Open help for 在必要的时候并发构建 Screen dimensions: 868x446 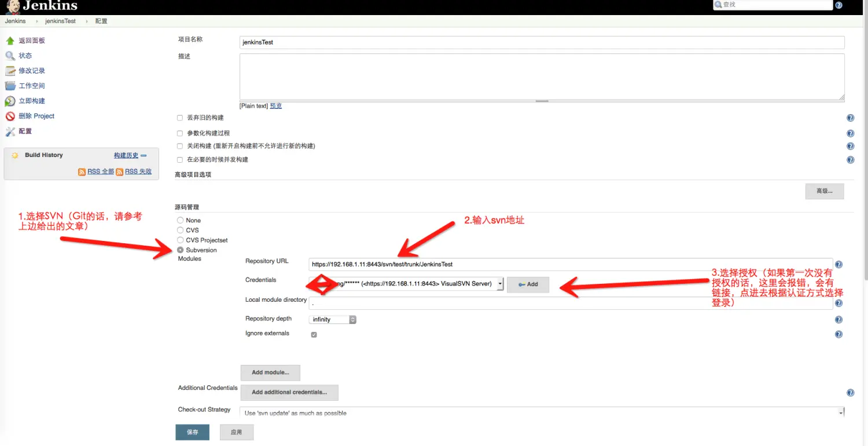point(850,160)
